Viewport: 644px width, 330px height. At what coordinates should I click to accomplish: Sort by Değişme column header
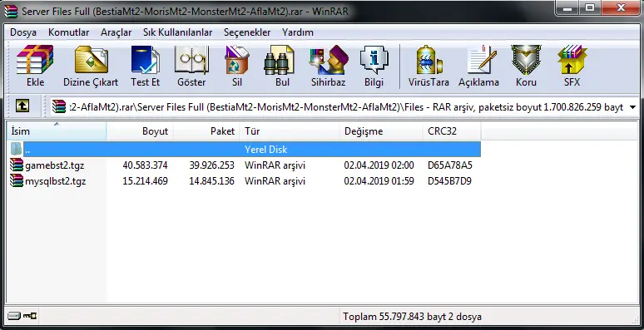(381, 131)
